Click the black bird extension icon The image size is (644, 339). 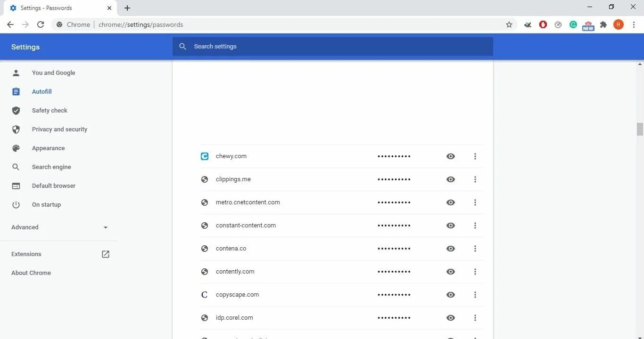(528, 24)
